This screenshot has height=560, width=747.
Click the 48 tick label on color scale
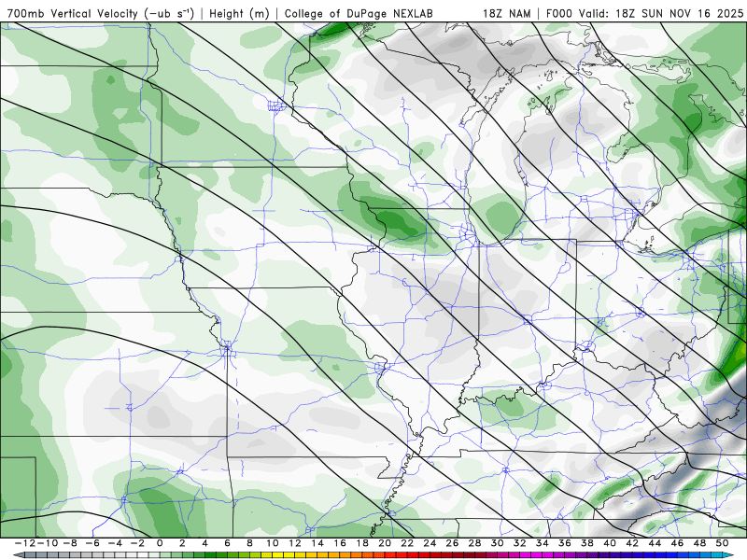pos(700,543)
